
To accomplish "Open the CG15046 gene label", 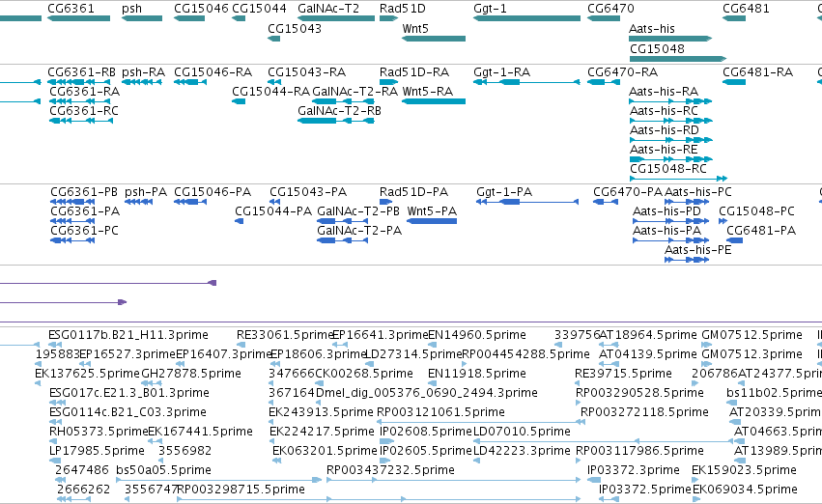I will [x=201, y=9].
